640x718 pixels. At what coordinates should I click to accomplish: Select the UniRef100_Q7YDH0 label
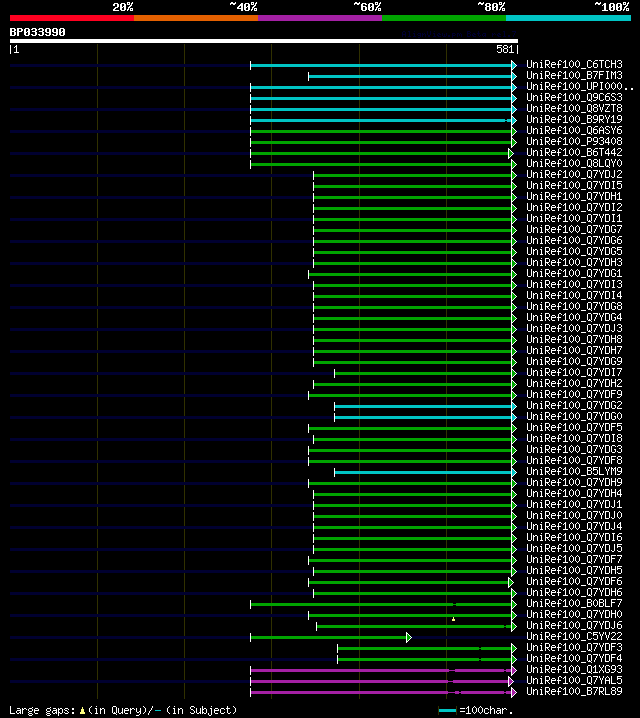coord(574,614)
